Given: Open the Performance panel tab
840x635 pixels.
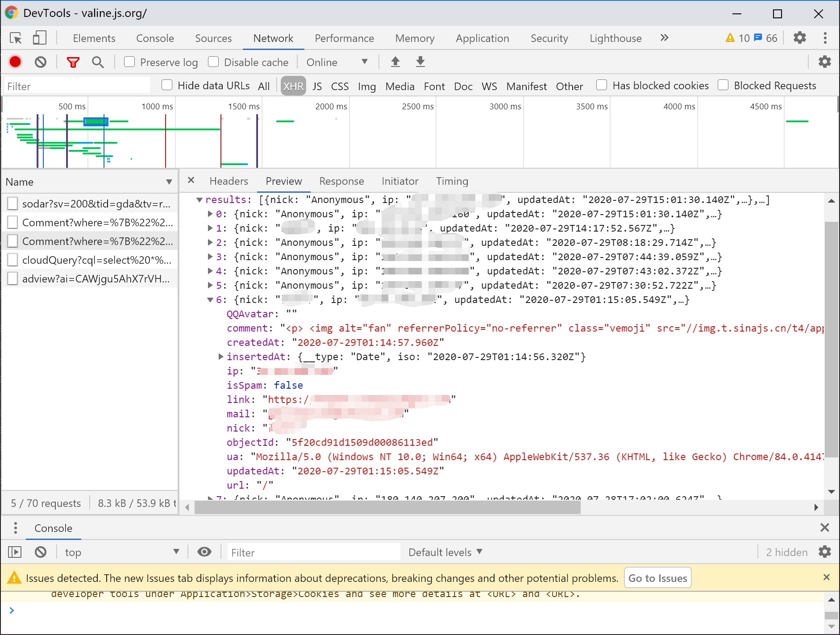Looking at the screenshot, I should pos(344,38).
